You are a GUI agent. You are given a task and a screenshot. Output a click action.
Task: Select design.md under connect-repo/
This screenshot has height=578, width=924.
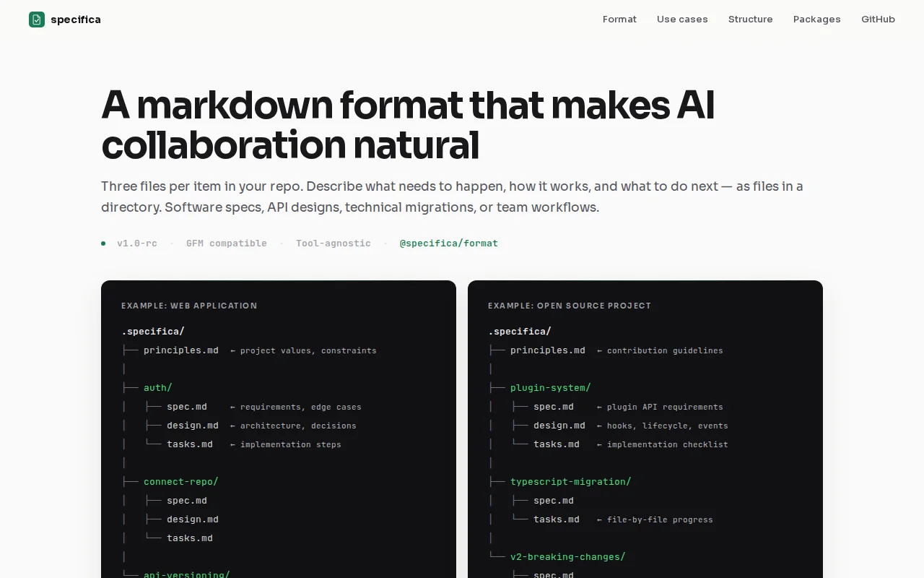pos(193,519)
